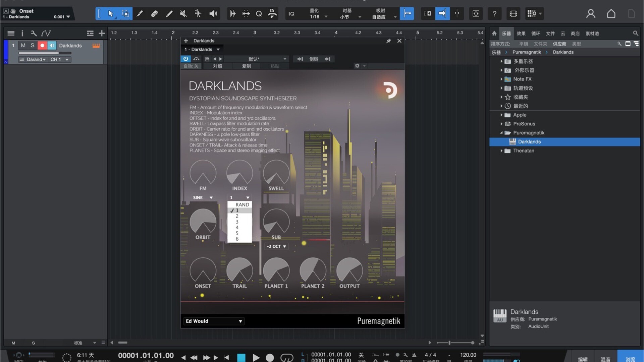Search the browser with magnifier icon

tap(635, 33)
